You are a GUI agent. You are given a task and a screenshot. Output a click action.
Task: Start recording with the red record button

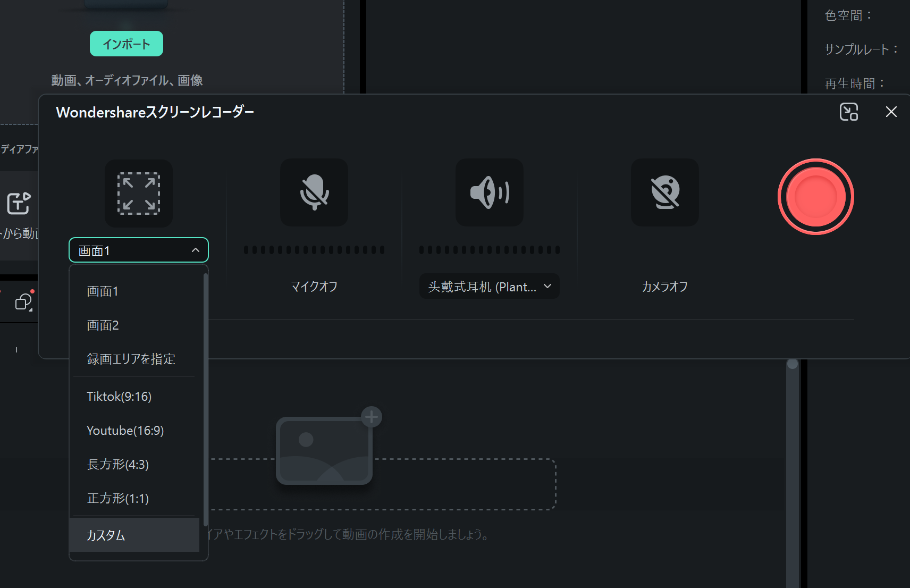[816, 197]
